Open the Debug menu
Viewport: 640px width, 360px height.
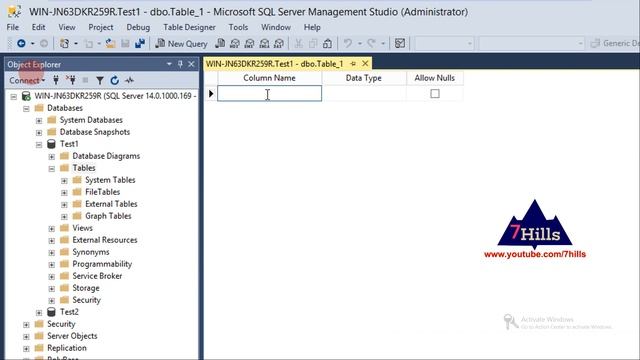pos(138,27)
